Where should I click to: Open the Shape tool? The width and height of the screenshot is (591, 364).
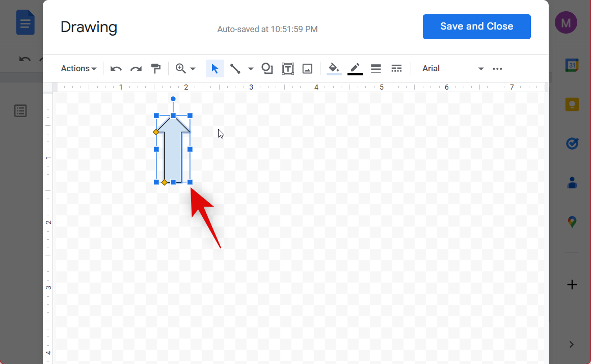(x=267, y=69)
